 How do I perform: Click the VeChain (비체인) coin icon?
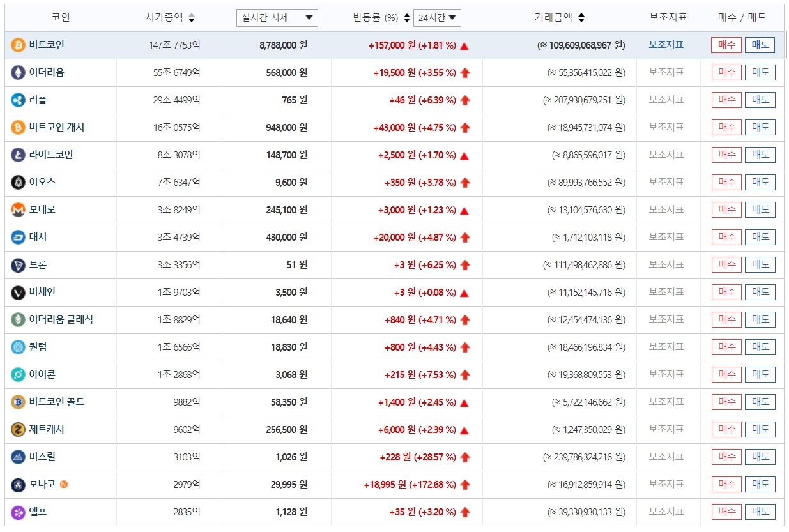tap(18, 293)
